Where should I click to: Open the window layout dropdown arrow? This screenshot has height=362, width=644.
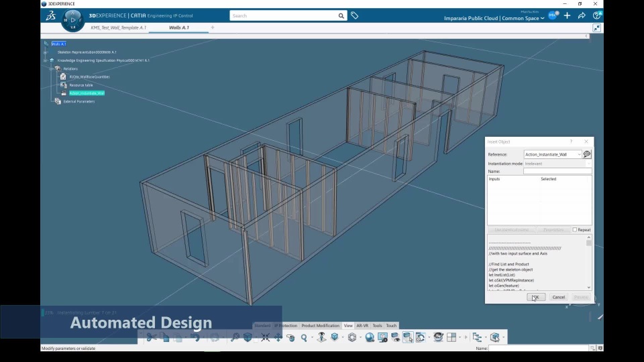coord(460,337)
